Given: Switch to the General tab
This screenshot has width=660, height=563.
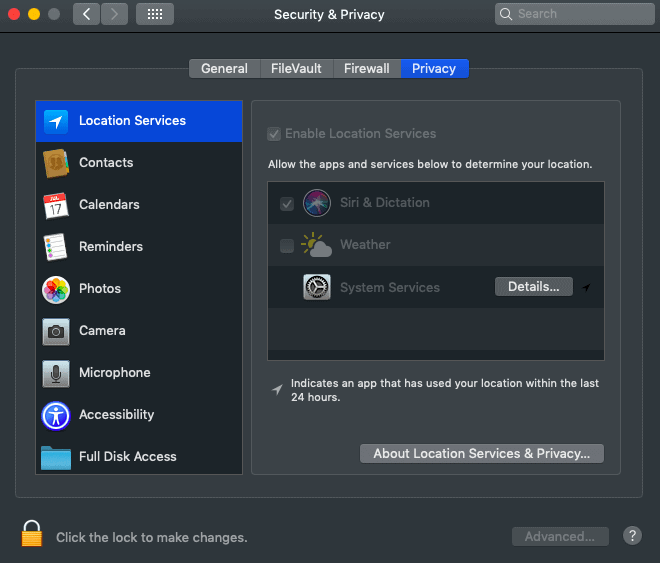Looking at the screenshot, I should click(225, 69).
